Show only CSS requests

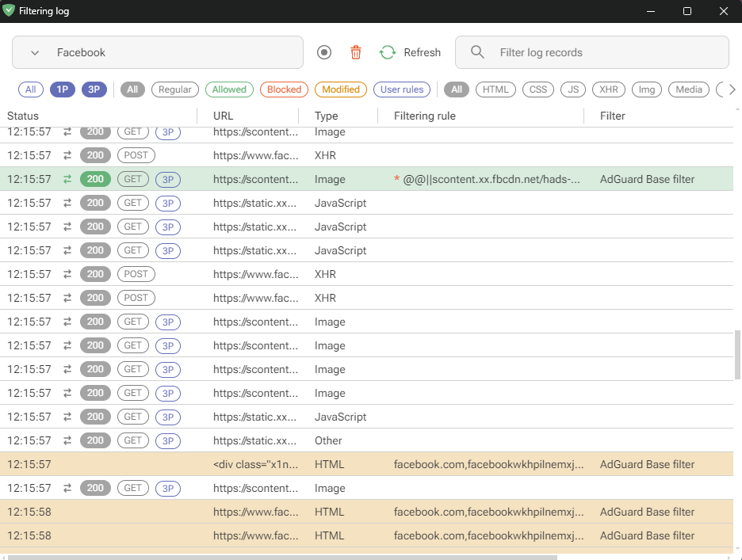point(538,90)
